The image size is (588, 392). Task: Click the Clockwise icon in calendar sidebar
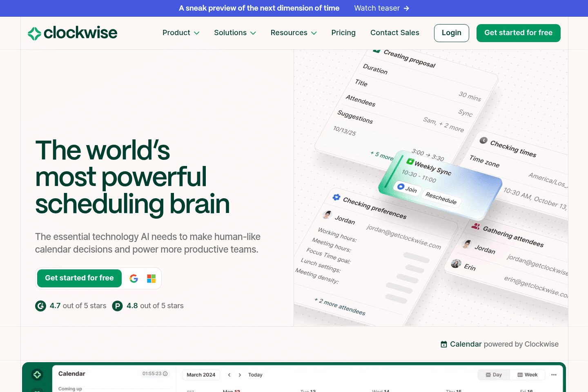tap(37, 374)
